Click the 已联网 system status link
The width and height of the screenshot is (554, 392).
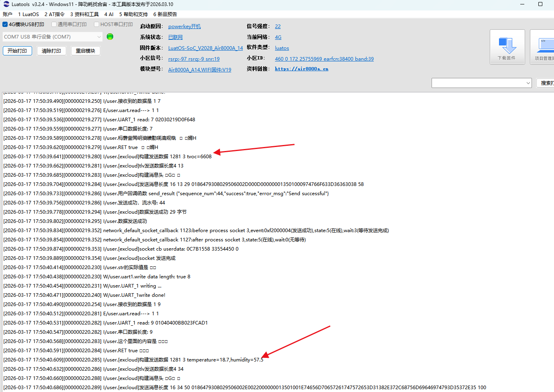click(175, 37)
